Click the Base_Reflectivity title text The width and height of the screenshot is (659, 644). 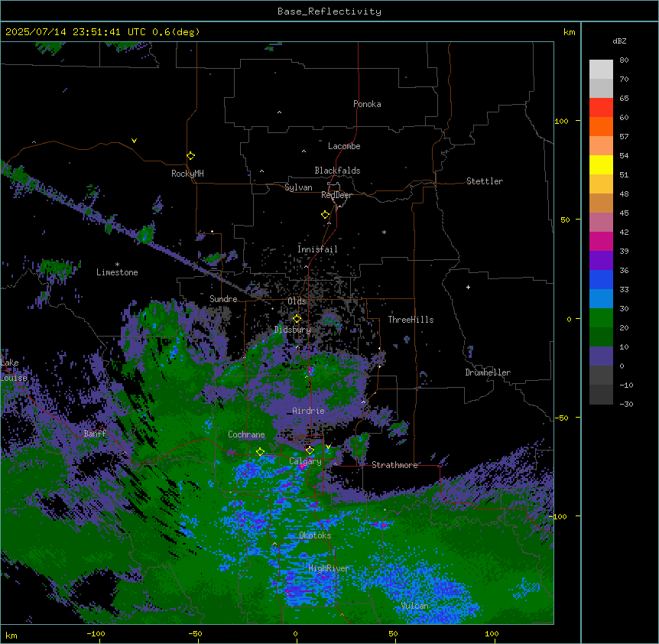click(329, 11)
